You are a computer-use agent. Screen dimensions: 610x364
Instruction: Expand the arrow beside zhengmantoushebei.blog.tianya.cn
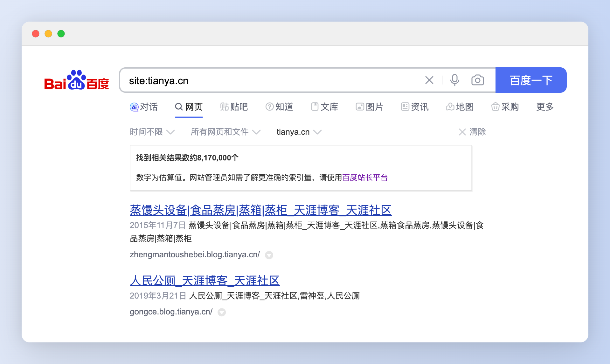point(269,255)
